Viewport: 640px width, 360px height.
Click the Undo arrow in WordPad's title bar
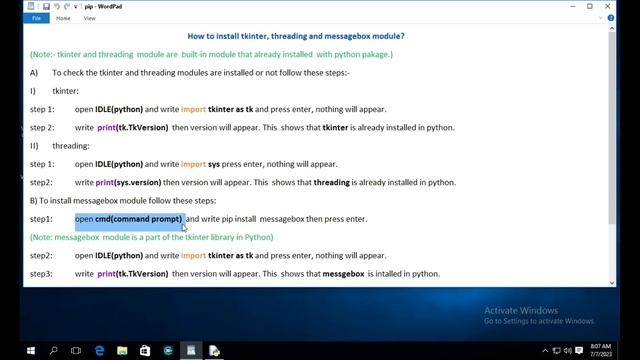coord(57,6)
